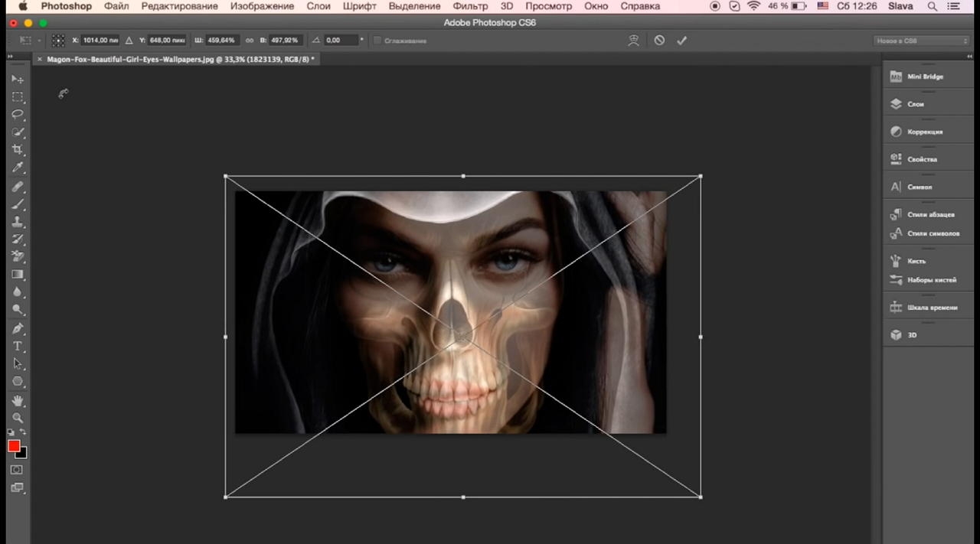Select the Eraser tool
This screenshot has width=980, height=544.
pyautogui.click(x=18, y=257)
